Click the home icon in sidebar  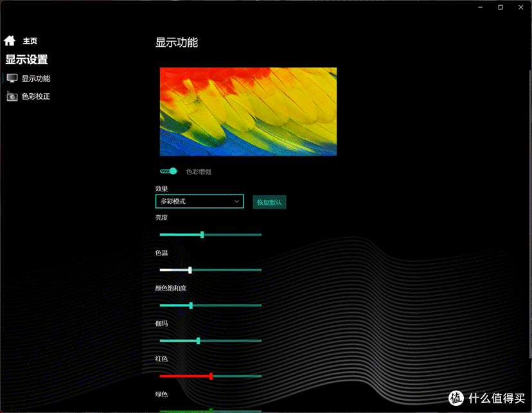pos(10,40)
